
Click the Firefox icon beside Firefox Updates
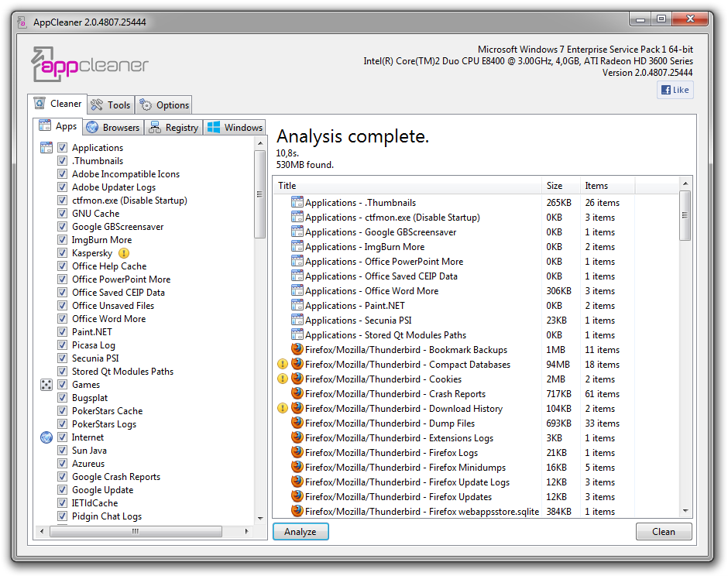coord(297,496)
